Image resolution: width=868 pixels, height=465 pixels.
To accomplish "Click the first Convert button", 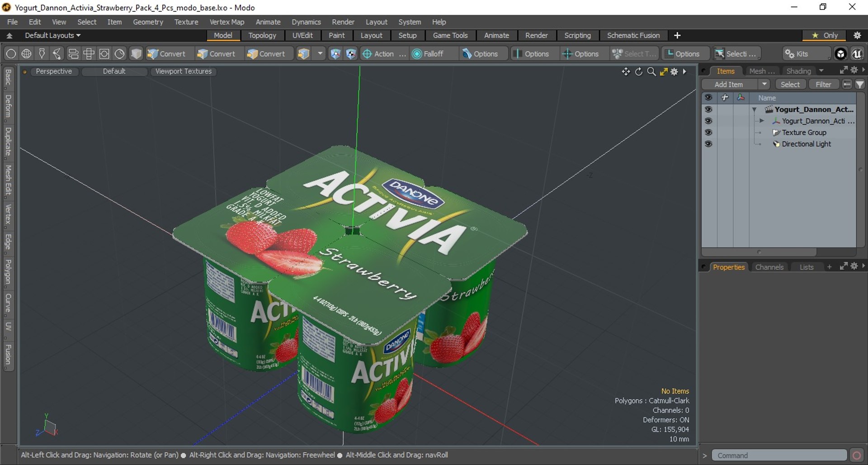I will point(166,54).
